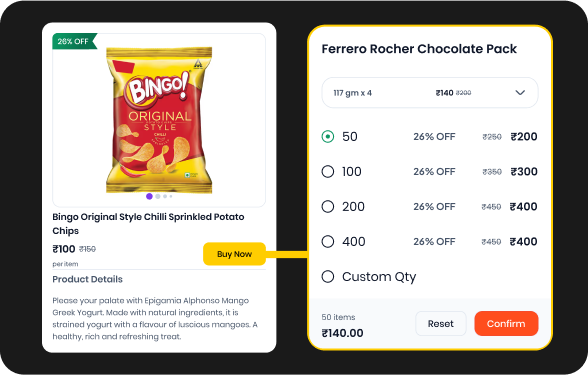Open the Product Details section heading
This screenshot has width=588, height=375.
point(87,279)
